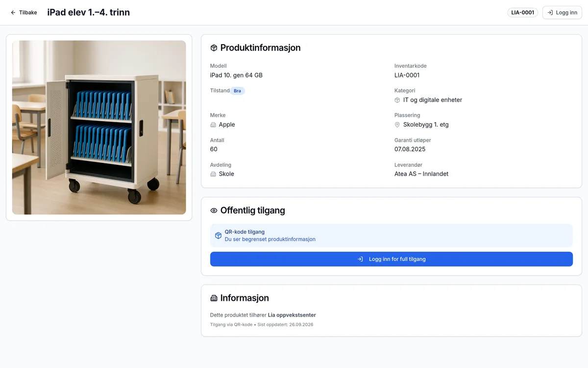Click the location pin beside Skolebygg 1. etg
The image size is (588, 368).
[397, 125]
